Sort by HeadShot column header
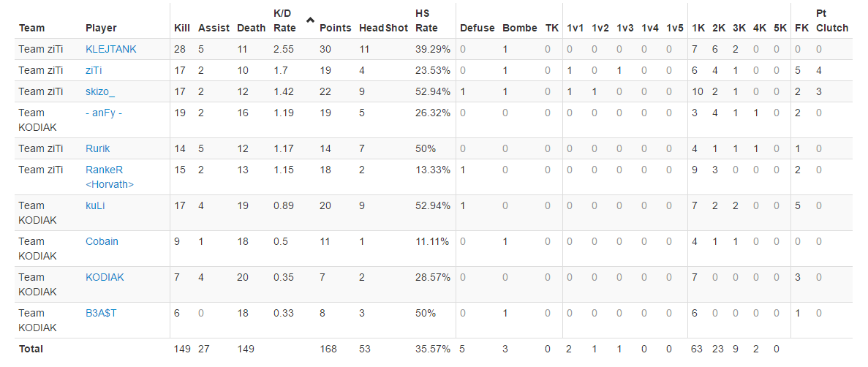868x367 pixels. (x=383, y=28)
